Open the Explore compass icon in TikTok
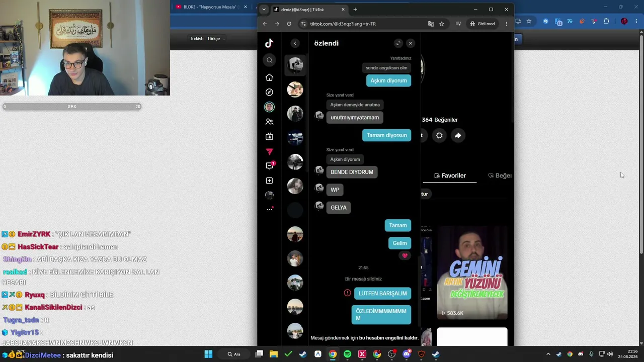This screenshot has height=362, width=644. pyautogui.click(x=269, y=92)
